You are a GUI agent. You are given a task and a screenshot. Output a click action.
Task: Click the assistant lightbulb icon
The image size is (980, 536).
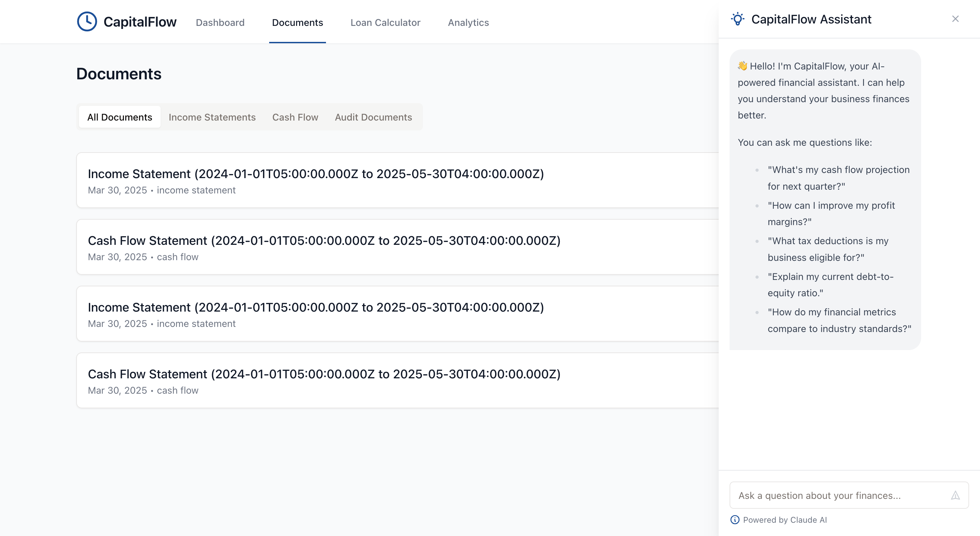(x=737, y=19)
